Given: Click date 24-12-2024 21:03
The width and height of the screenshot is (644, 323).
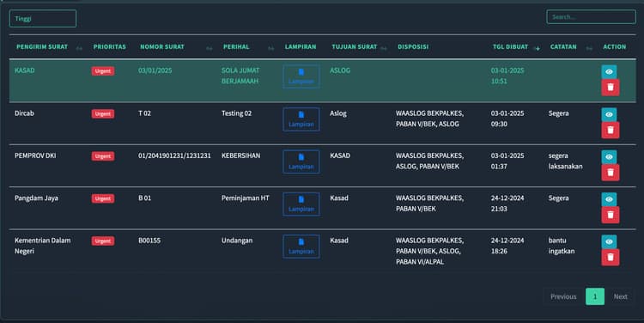Looking at the screenshot, I should [x=507, y=204].
